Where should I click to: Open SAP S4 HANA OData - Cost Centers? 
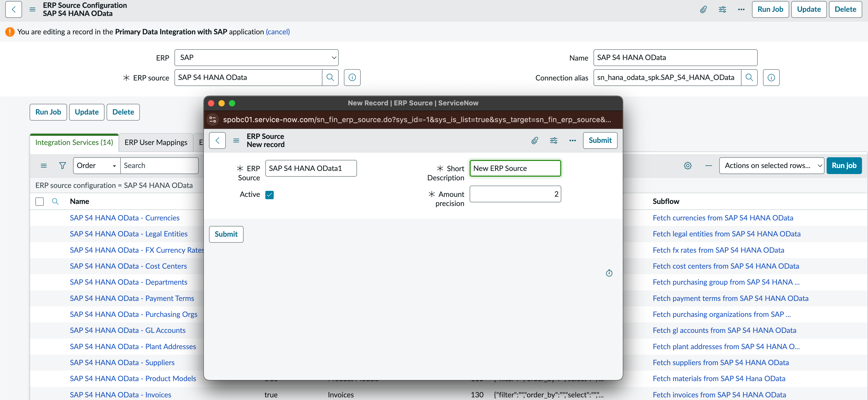pyautogui.click(x=128, y=266)
